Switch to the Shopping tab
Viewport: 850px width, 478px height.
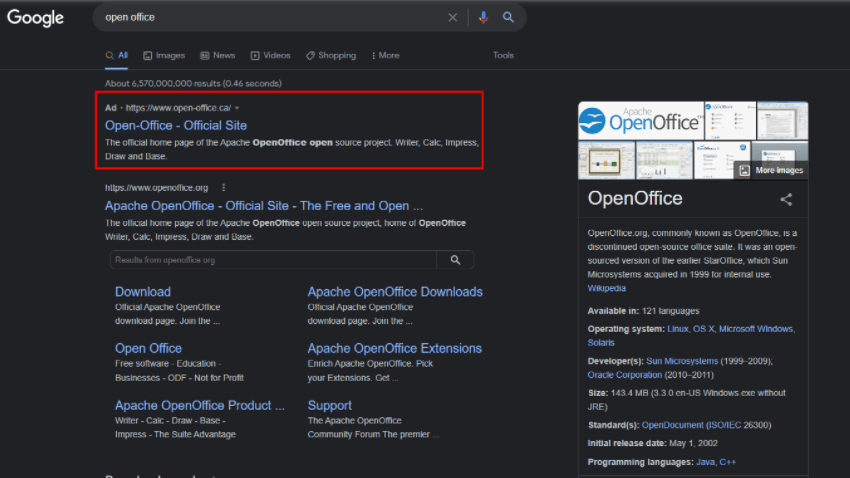(331, 55)
